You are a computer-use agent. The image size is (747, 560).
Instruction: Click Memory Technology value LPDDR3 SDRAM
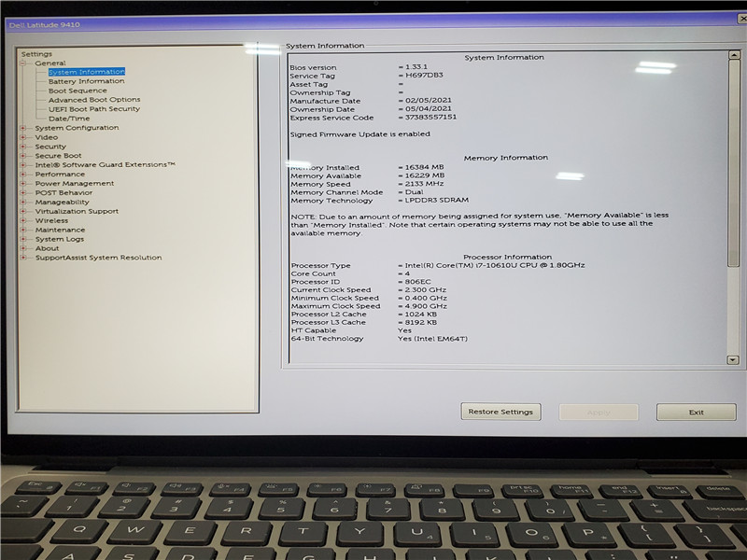click(x=437, y=200)
